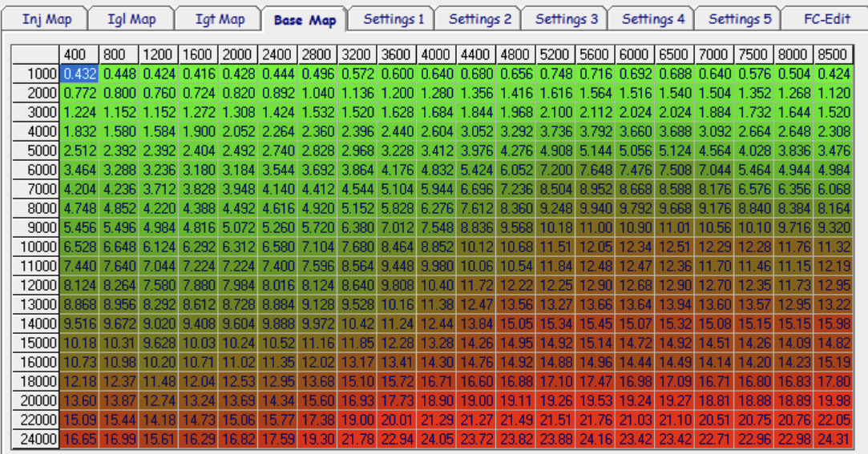Select the 24.31 cell in the bottom-right corner

(834, 439)
